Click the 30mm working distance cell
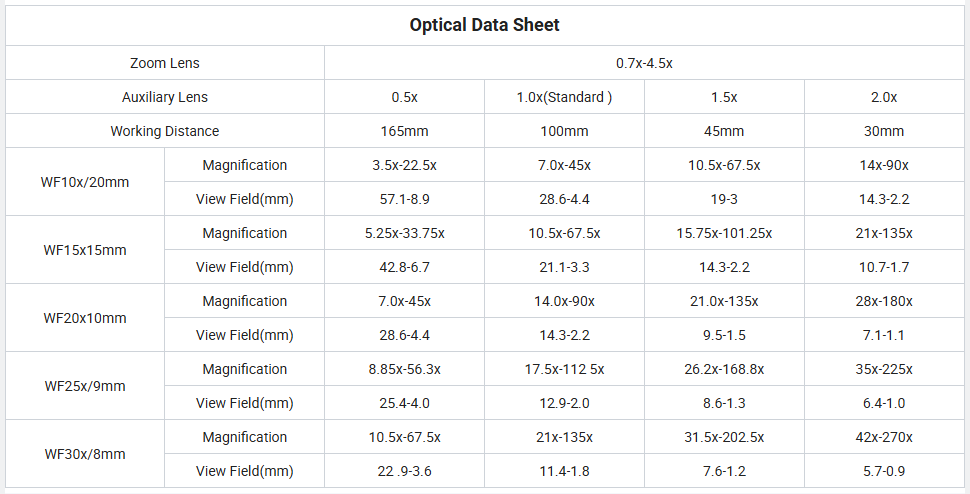Image resolution: width=970 pixels, height=494 pixels. tap(883, 131)
